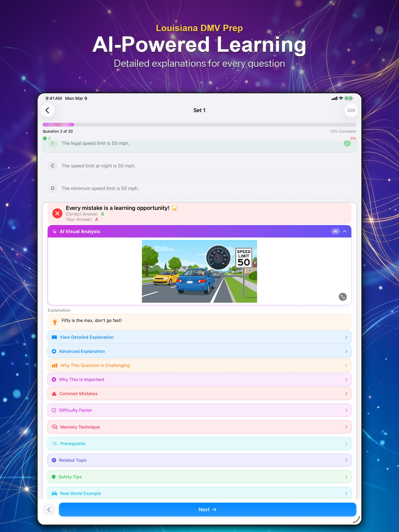Click the 'Mon Mar 9' date in status bar
Viewport: 399px width, 532px height.
[76, 98]
